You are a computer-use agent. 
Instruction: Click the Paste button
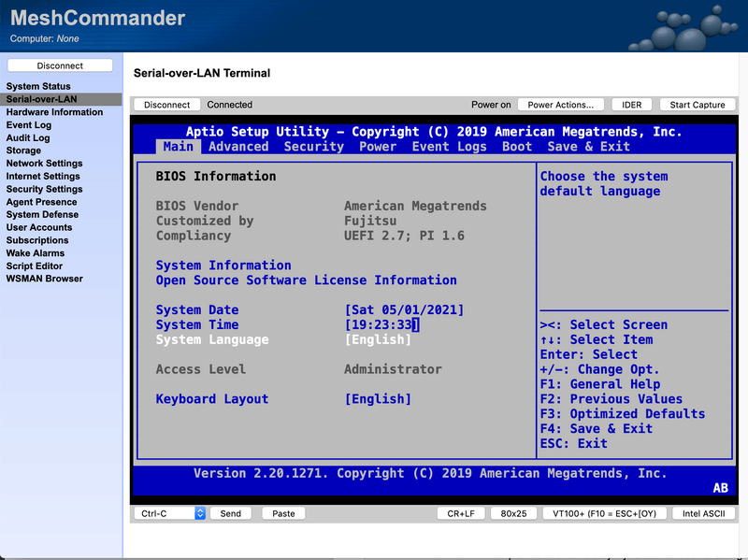(283, 513)
